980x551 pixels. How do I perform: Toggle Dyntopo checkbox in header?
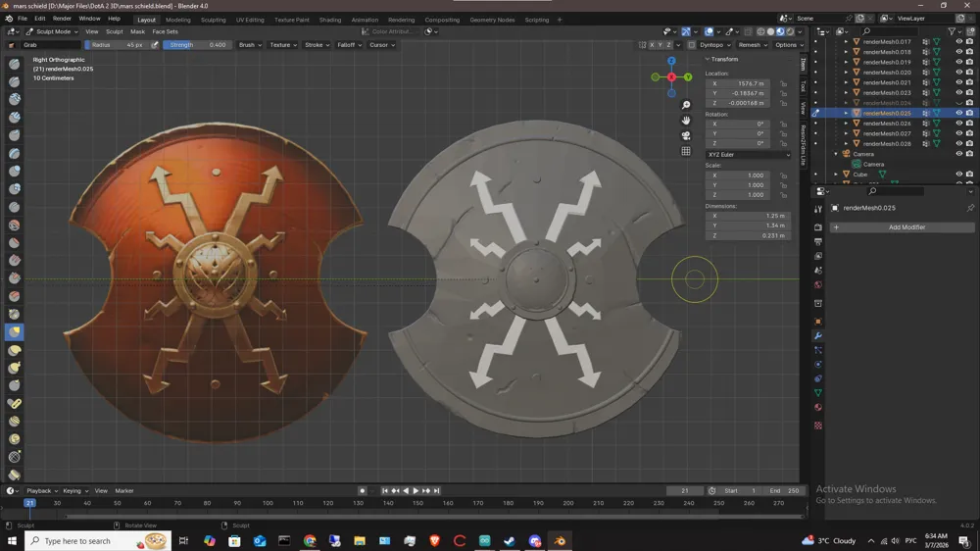(691, 45)
